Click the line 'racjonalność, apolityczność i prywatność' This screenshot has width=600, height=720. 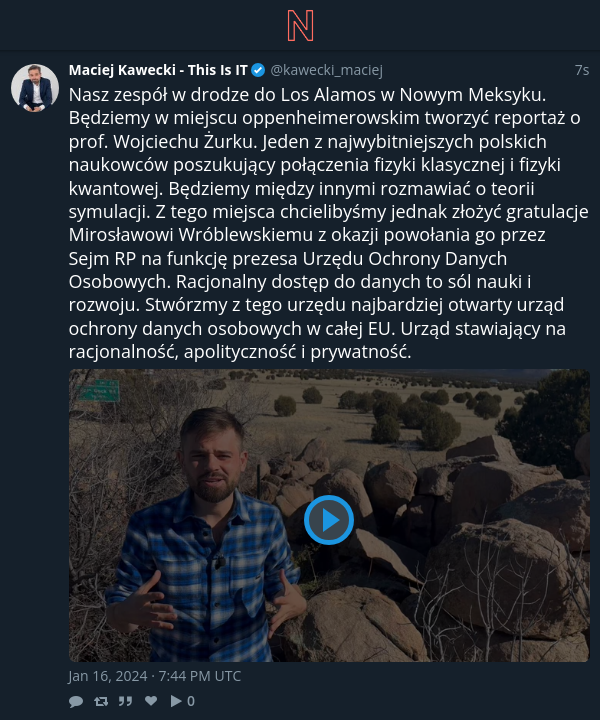click(x=240, y=352)
